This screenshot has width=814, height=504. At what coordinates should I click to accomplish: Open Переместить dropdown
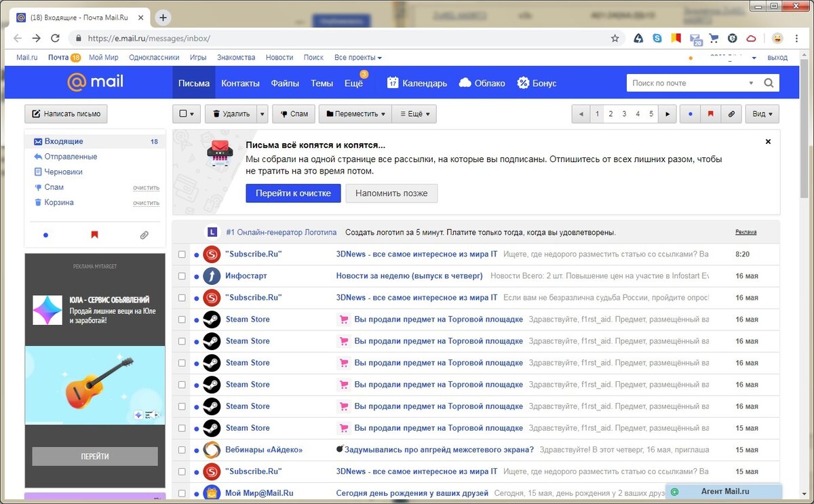pos(355,114)
